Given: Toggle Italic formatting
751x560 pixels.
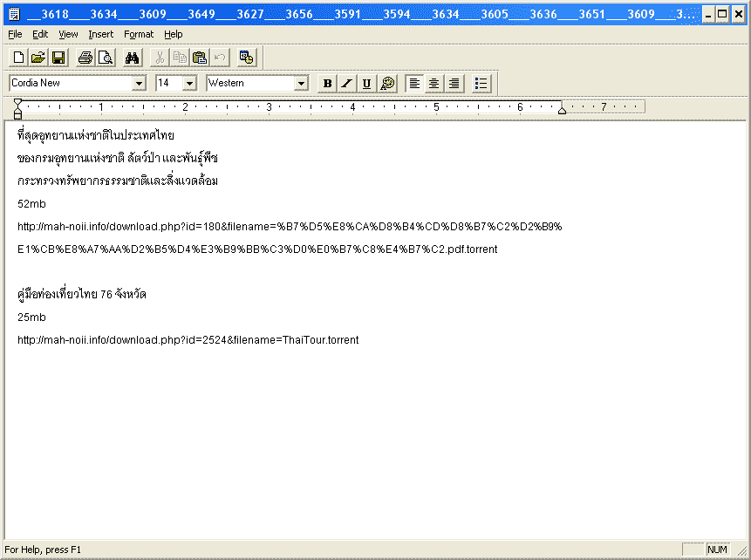Looking at the screenshot, I should pyautogui.click(x=346, y=83).
